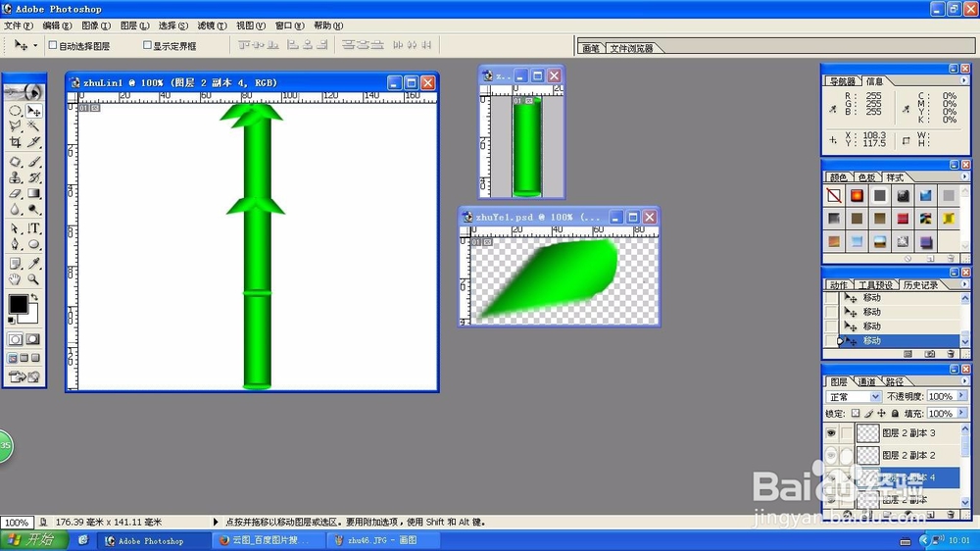The image size is (980, 551).
Task: Open status bar info menu arrow
Action: [216, 522]
